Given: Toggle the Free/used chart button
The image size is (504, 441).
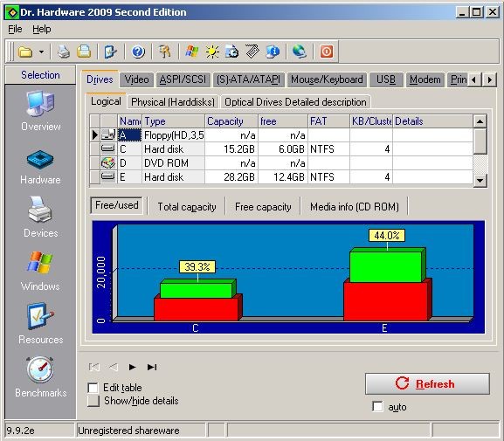Looking at the screenshot, I should pos(117,205).
